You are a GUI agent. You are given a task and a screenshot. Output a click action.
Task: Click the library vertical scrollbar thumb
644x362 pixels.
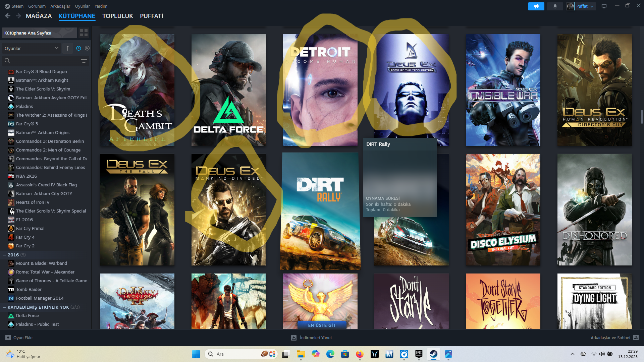pos(642,117)
